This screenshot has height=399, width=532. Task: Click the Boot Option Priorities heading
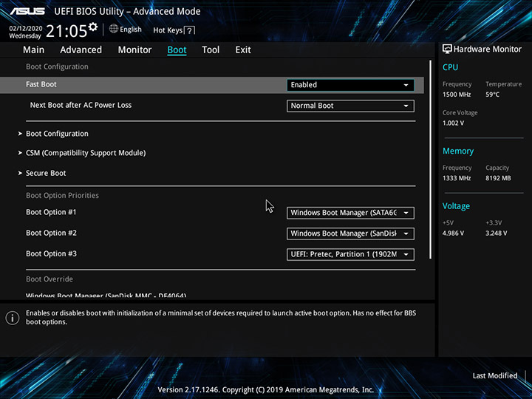pos(62,195)
